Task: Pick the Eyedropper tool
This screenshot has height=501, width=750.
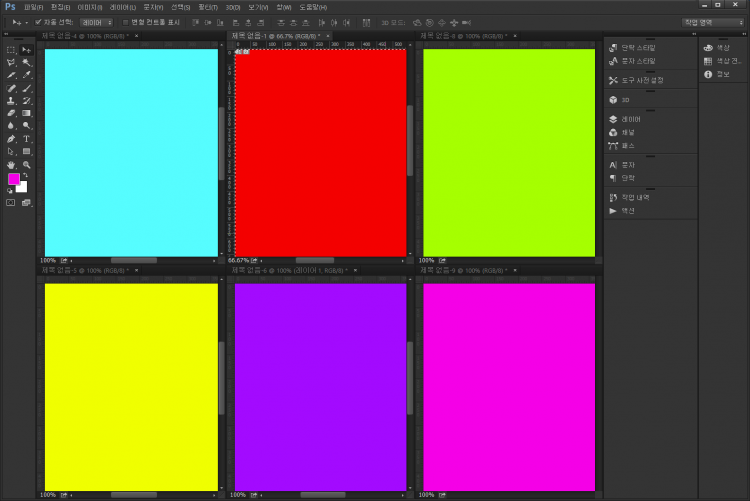Action: pyautogui.click(x=27, y=75)
